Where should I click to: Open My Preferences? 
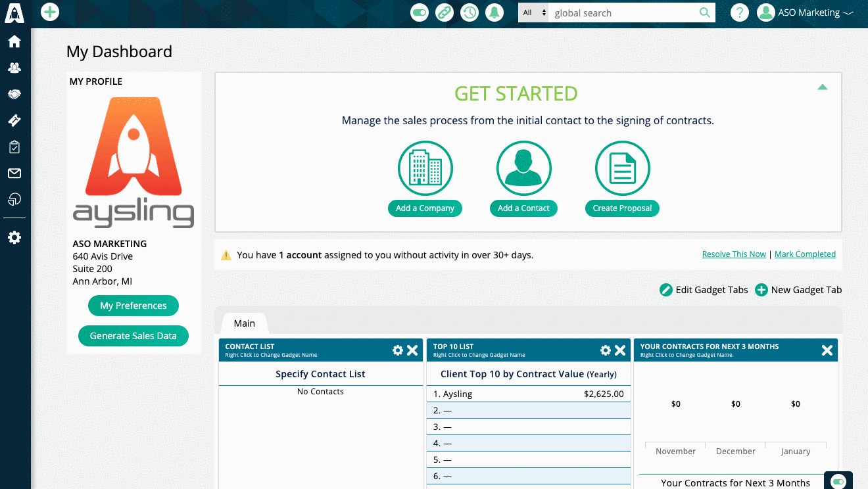pos(133,306)
